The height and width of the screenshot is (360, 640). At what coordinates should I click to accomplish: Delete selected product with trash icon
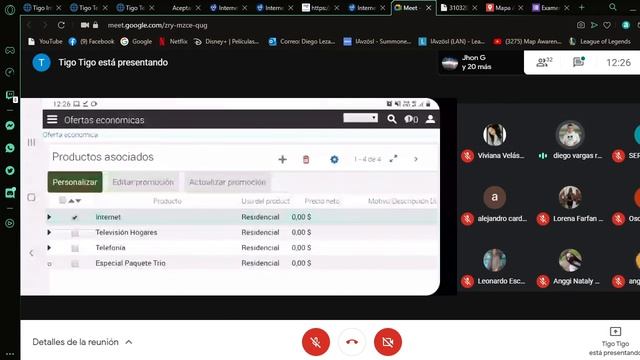click(306, 159)
